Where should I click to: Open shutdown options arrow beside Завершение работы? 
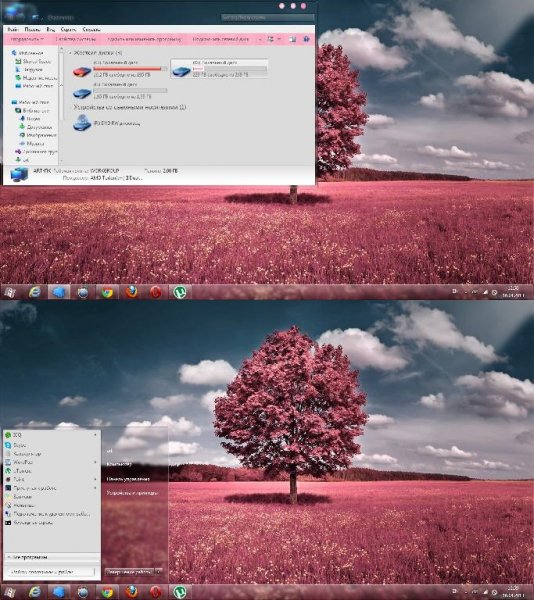pos(159,572)
